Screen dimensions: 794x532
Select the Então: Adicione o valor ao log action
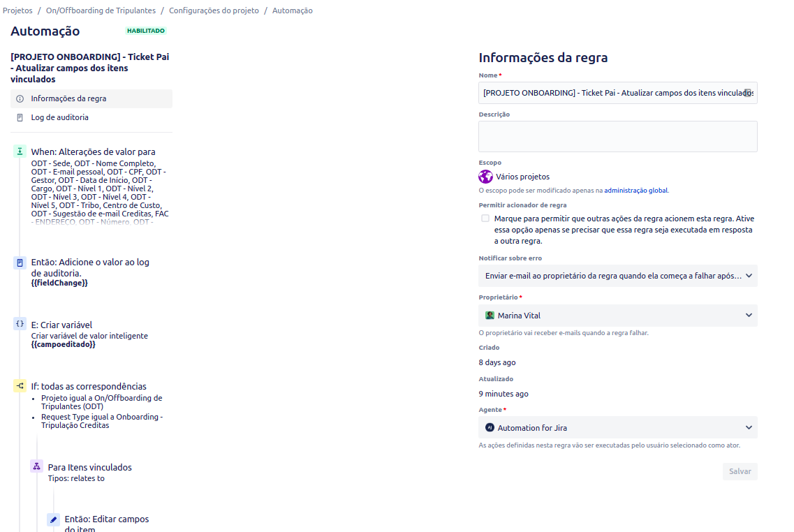(x=90, y=268)
